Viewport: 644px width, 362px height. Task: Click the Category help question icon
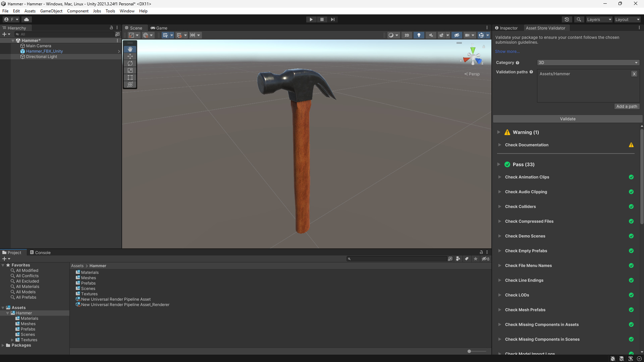(x=518, y=63)
